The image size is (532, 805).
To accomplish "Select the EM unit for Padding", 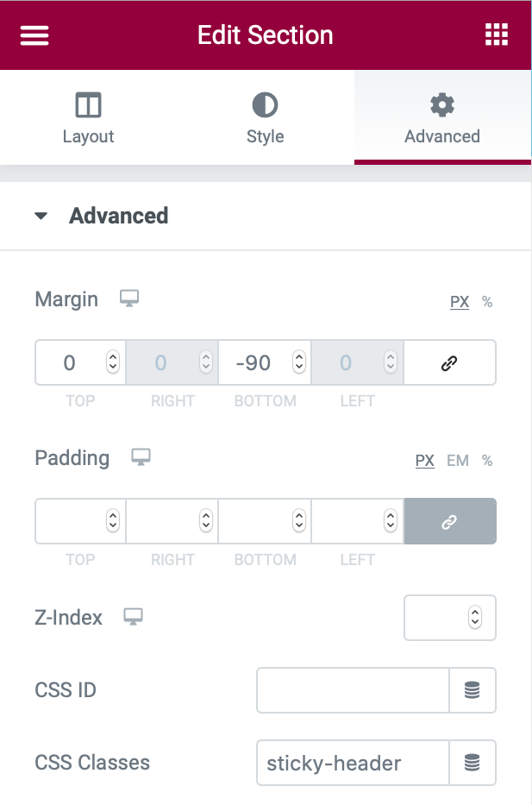I will pos(458,461).
